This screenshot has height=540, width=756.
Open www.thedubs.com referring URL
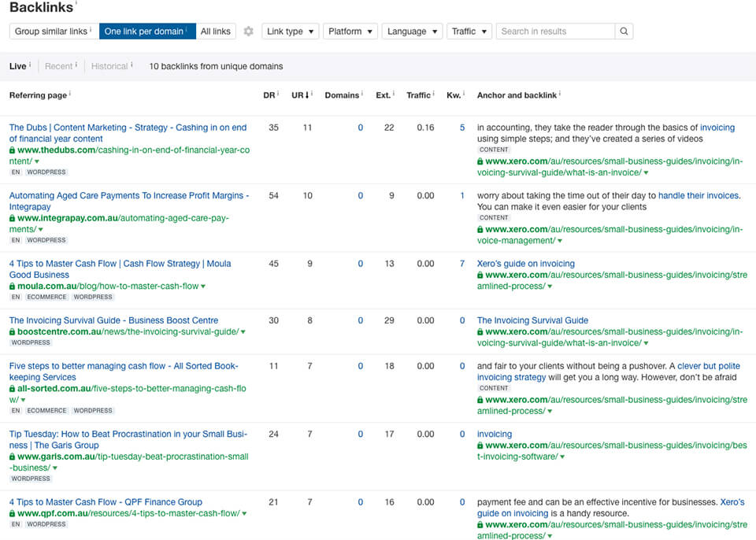129,156
